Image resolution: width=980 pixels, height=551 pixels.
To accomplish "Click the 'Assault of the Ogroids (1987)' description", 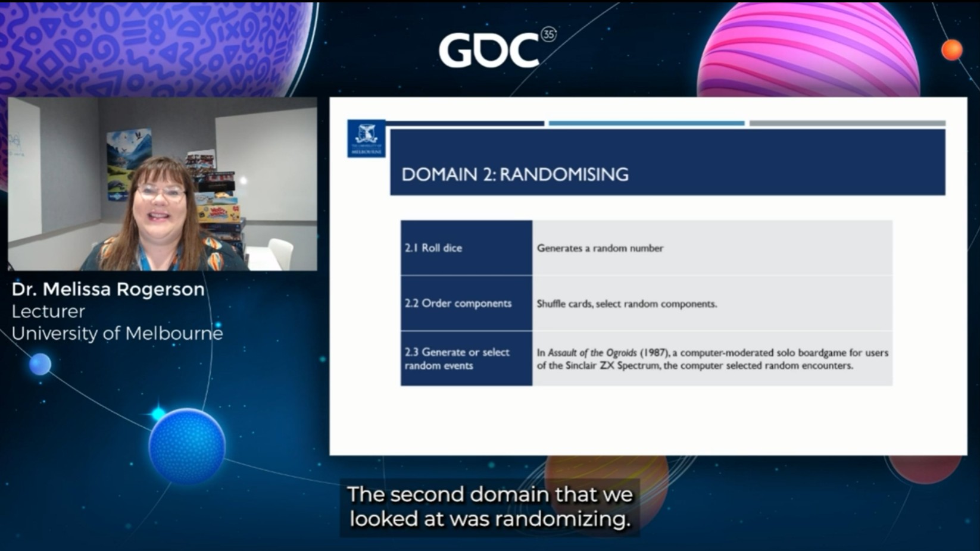I will 712,359.
